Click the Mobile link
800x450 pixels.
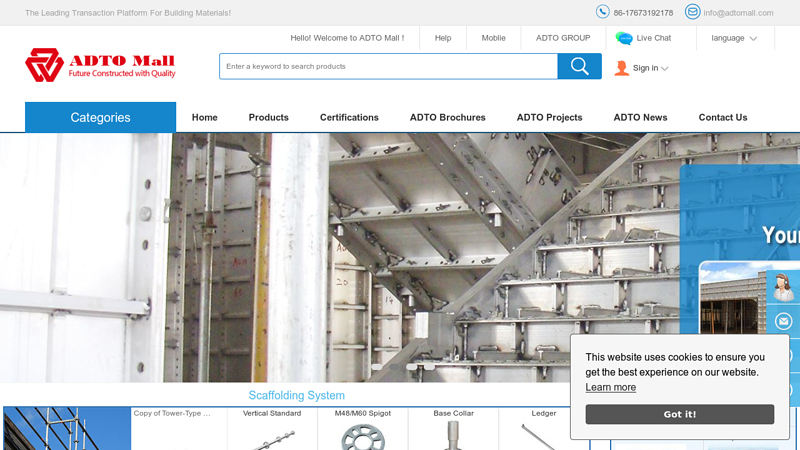(x=493, y=38)
